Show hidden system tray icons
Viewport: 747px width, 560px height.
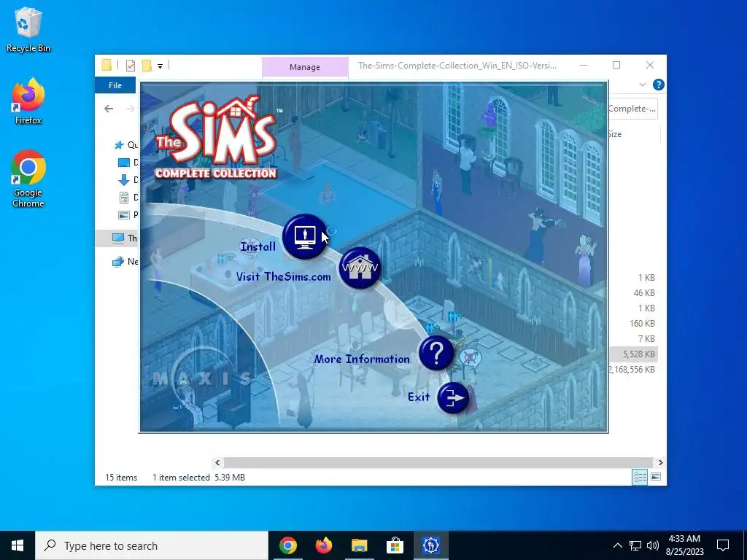tap(617, 545)
